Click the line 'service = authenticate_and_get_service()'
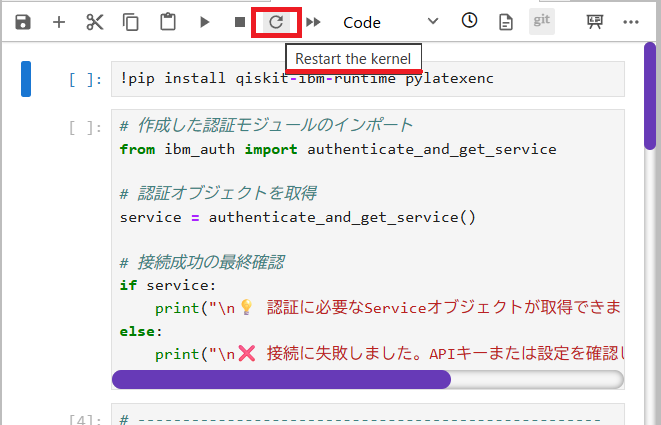Image resolution: width=661 pixels, height=425 pixels. [297, 217]
